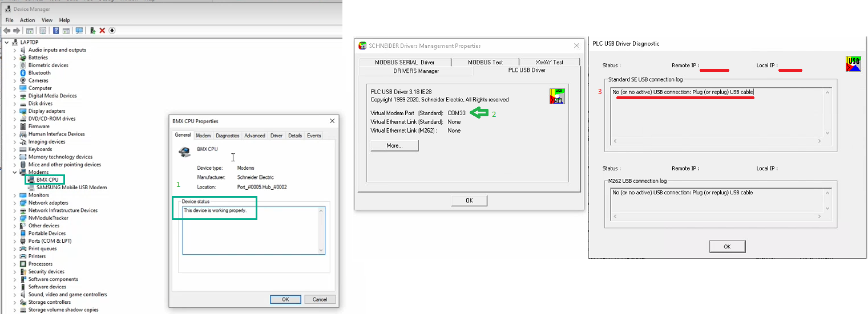Click the Forward arrow in Device Manager toolbar
The width and height of the screenshot is (868, 314).
pyautogui.click(x=17, y=30)
